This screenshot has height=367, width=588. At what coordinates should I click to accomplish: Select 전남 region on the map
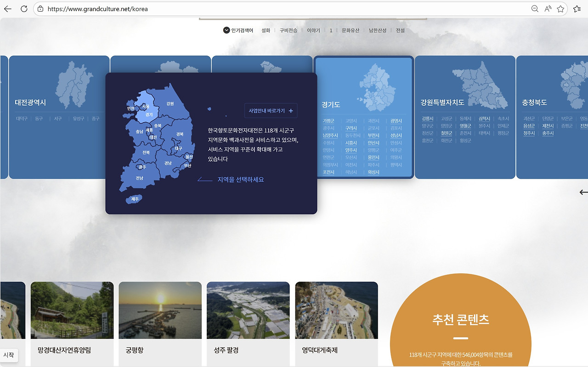pos(139,178)
